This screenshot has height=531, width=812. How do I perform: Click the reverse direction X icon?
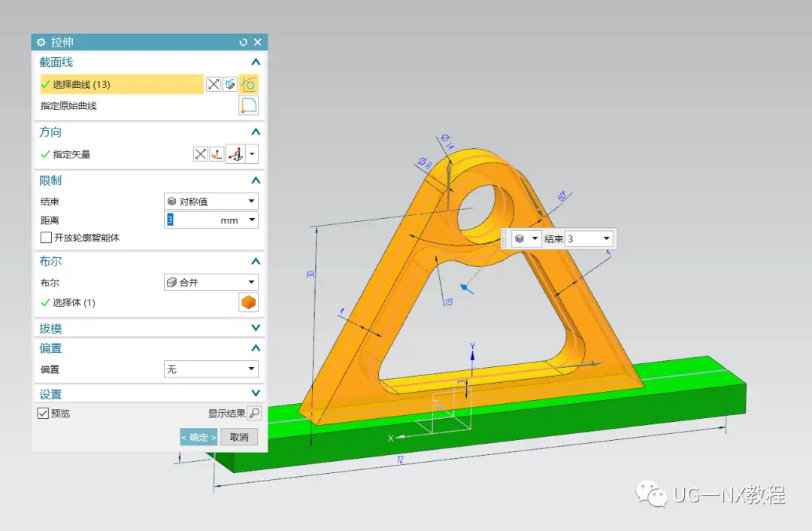tap(201, 154)
